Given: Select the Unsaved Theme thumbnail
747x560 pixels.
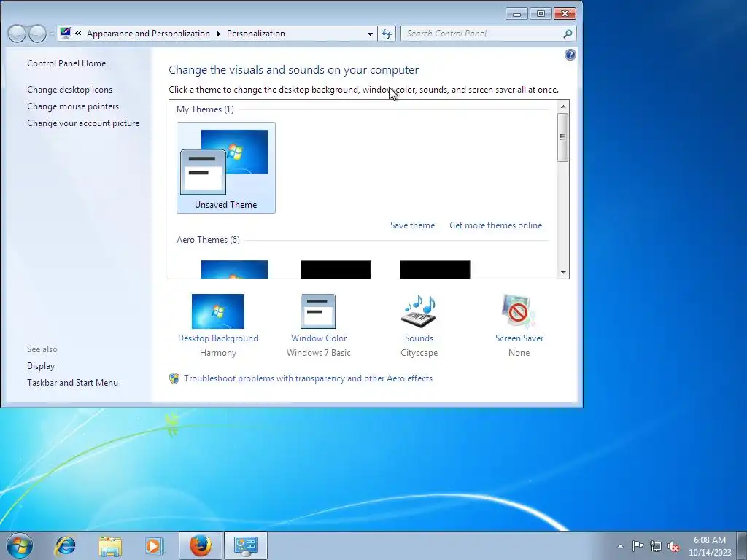Looking at the screenshot, I should 226,168.
